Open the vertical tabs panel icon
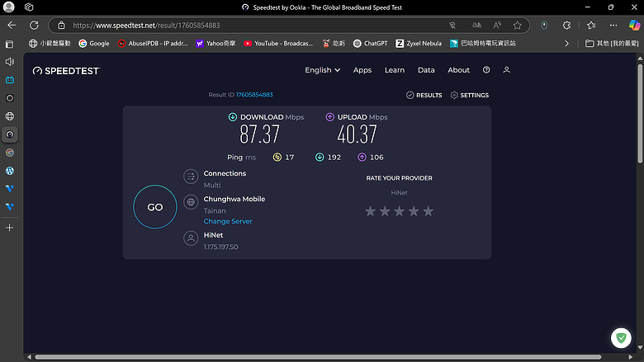 9,44
